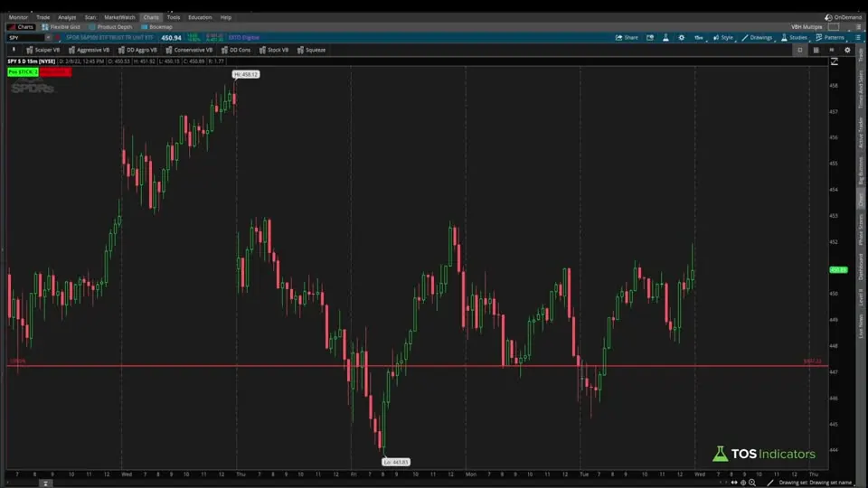Viewport: 868px width, 488px height.
Task: Click the red clipboard link icon
Action: tap(57, 38)
